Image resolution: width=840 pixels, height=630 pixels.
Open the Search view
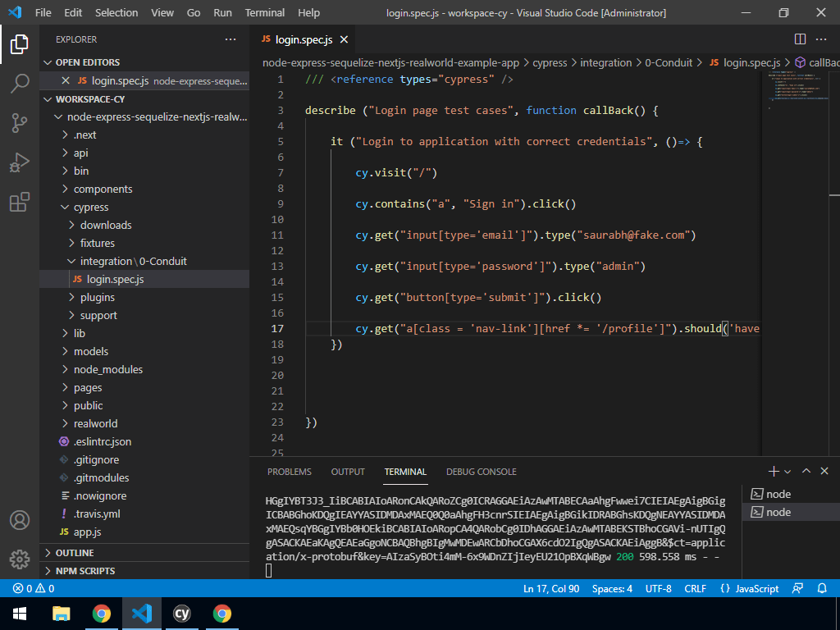20,83
